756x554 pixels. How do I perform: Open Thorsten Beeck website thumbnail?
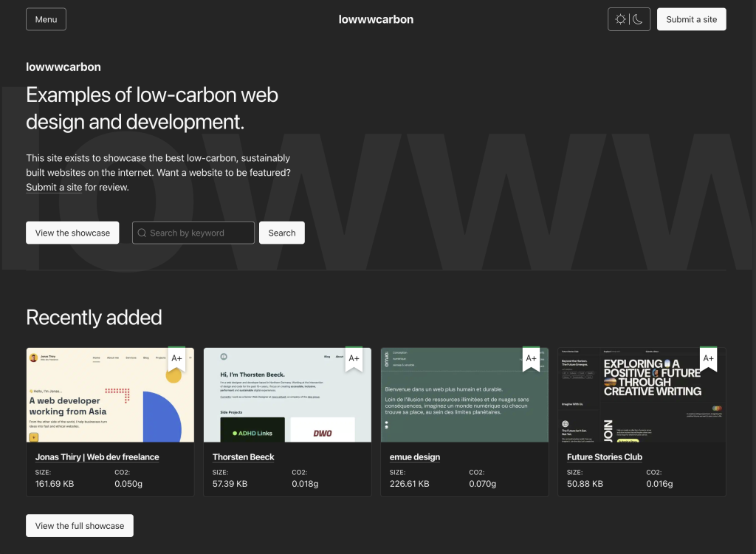point(287,394)
